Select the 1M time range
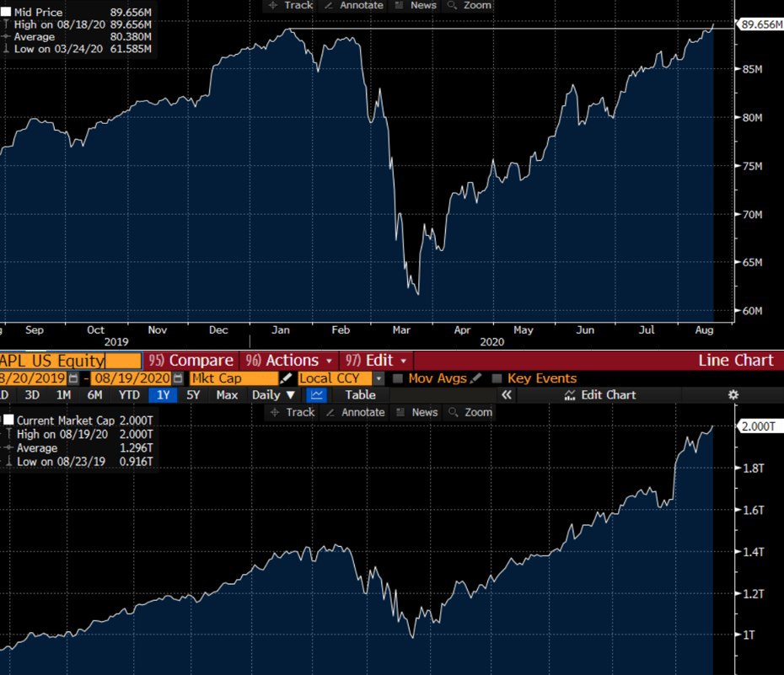The height and width of the screenshot is (675, 784). click(x=63, y=394)
